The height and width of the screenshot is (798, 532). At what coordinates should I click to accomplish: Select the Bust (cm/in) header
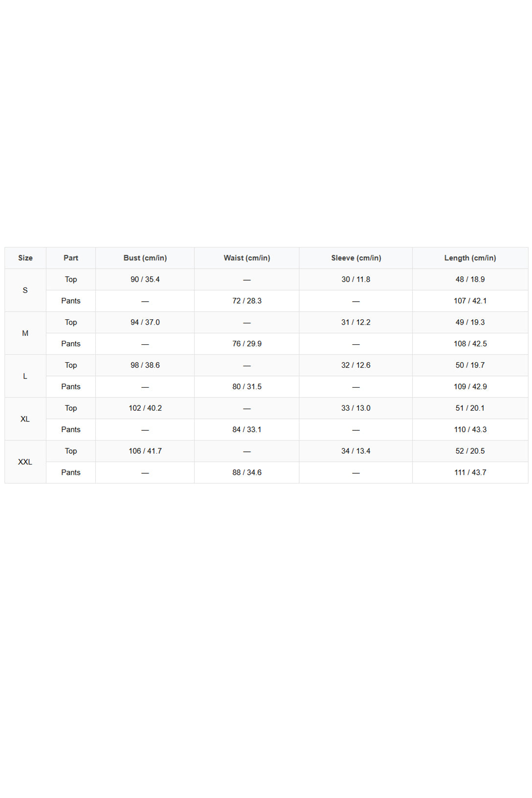pyautogui.click(x=145, y=258)
